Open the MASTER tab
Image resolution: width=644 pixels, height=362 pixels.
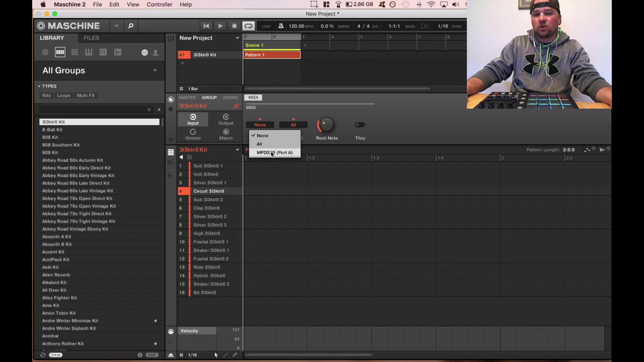coord(187,98)
